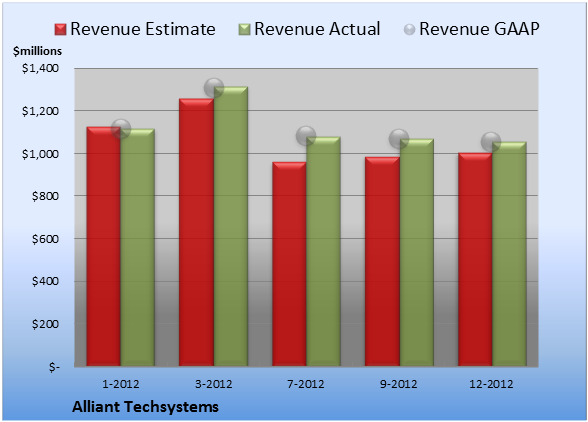
Task: Click the "9-2012" x-axis label
Action: tap(399, 384)
